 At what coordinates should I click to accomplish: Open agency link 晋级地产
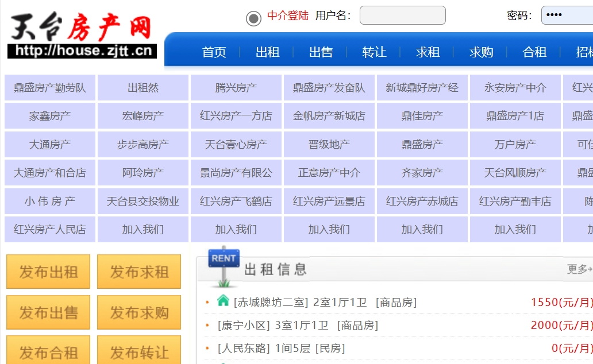pos(329,144)
